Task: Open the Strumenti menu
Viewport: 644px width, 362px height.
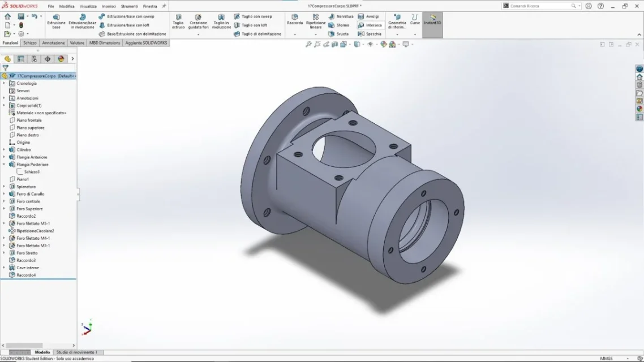Action: (129, 6)
